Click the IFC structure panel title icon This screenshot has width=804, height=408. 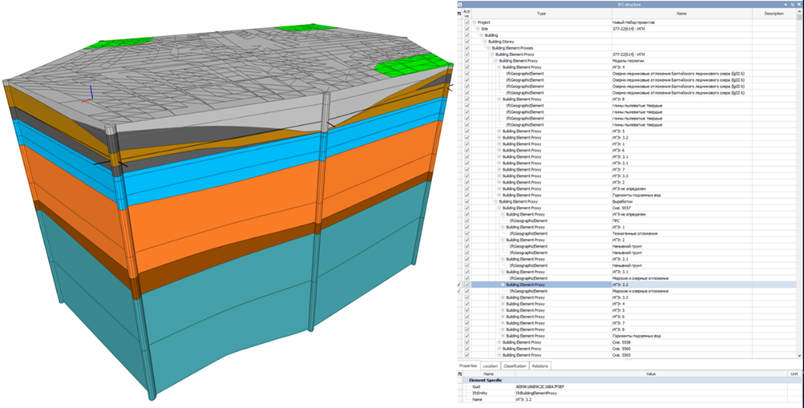[x=461, y=4]
